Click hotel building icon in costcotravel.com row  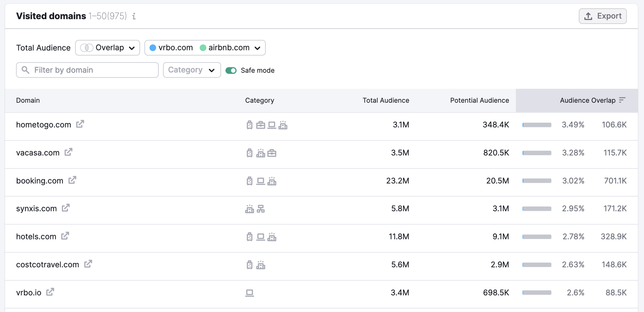pyautogui.click(x=261, y=265)
